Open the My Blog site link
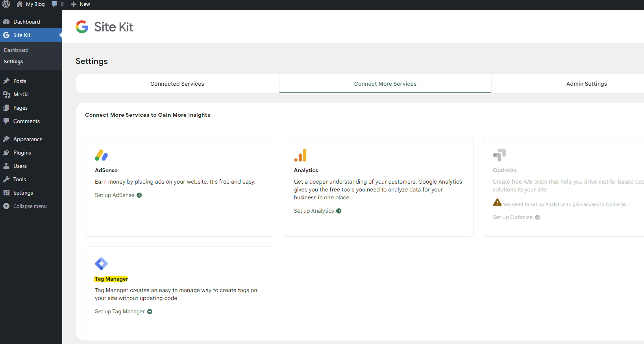Image resolution: width=644 pixels, height=344 pixels. 35,4
